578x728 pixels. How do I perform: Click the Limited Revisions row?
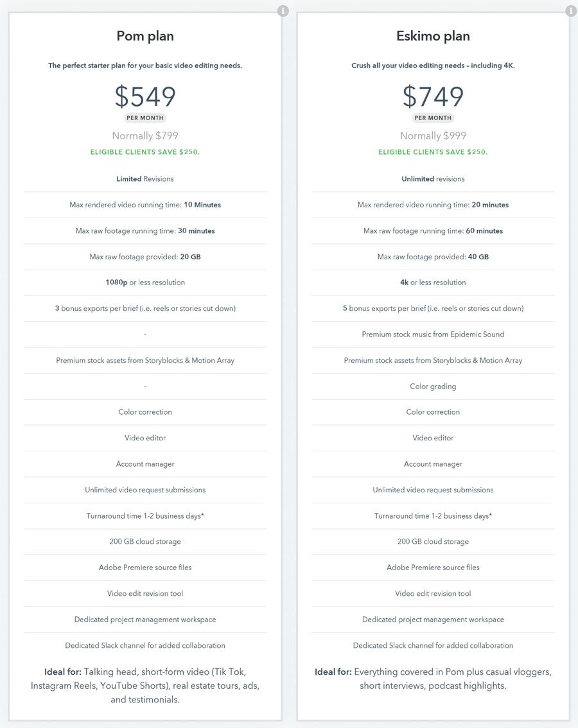coord(145,178)
